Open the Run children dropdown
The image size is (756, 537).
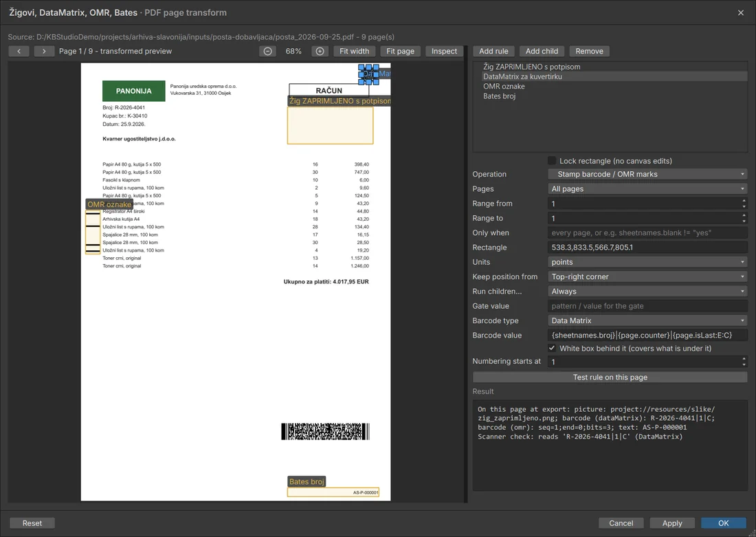pos(647,292)
